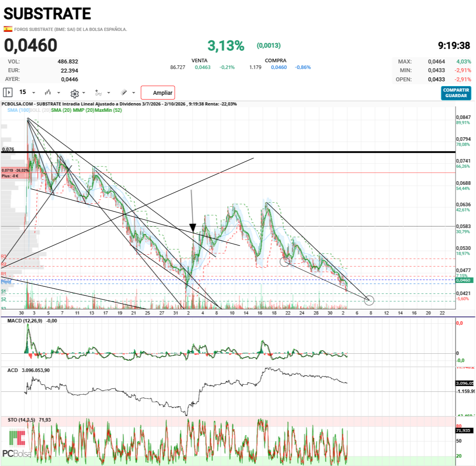The width and height of the screenshot is (476, 466).
Task: Toggle the side panel icon
Action: (8, 92)
